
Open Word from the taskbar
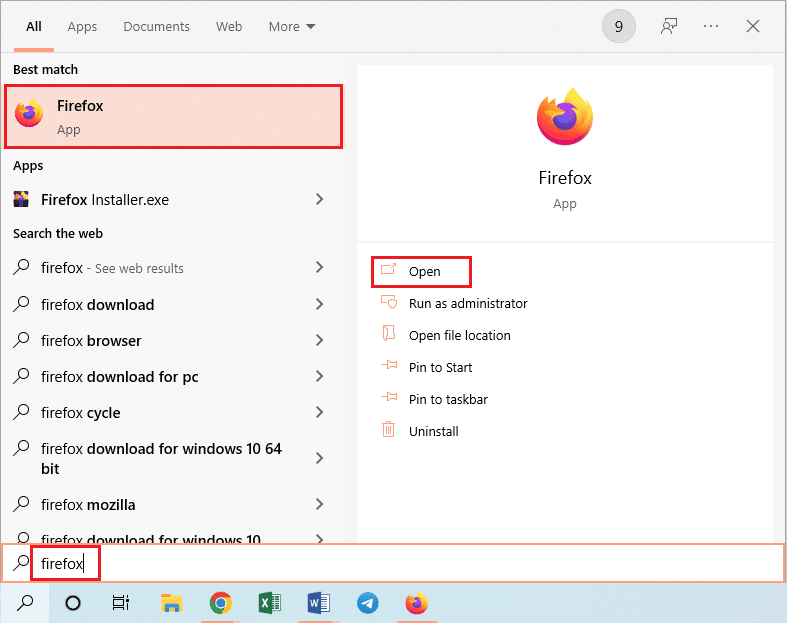pos(319,603)
